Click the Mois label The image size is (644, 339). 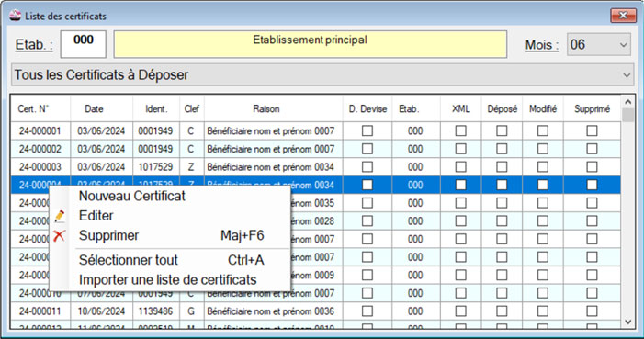click(542, 45)
